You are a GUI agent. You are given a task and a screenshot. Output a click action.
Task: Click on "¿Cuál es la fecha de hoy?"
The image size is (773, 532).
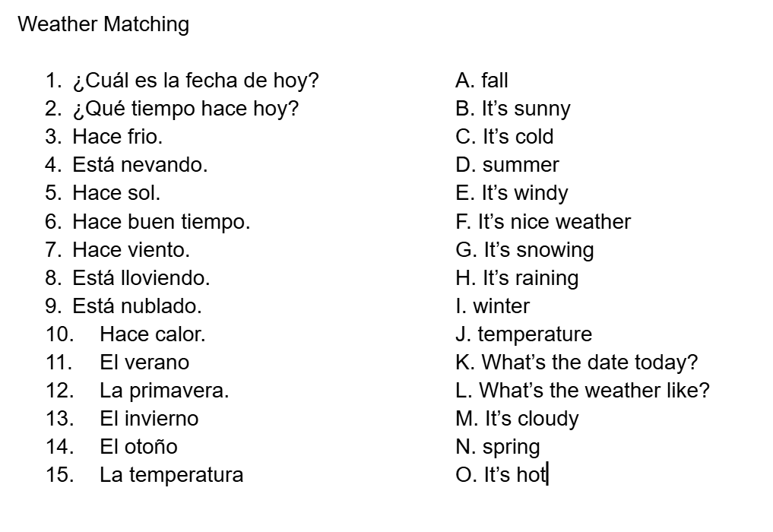195,81
